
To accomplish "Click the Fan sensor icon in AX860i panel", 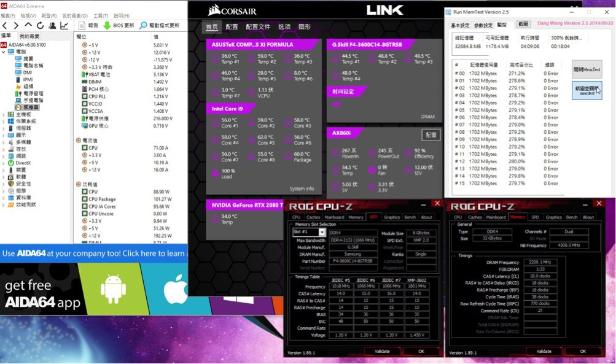I will [x=372, y=170].
